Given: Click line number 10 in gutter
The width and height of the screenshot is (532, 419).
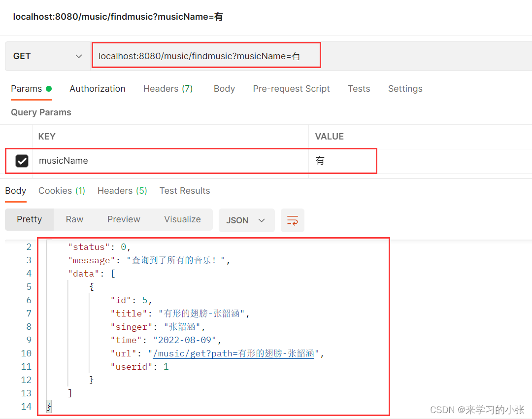Looking at the screenshot, I should point(26,354).
